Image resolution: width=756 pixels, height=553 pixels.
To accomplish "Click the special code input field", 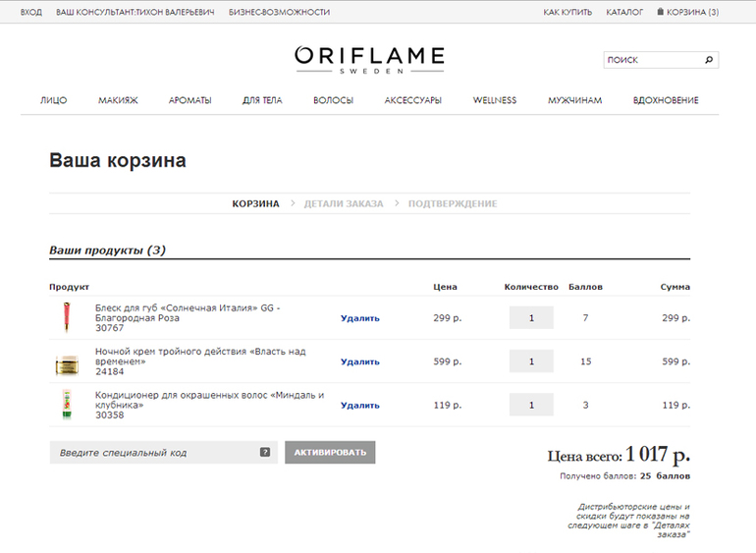I will point(152,453).
